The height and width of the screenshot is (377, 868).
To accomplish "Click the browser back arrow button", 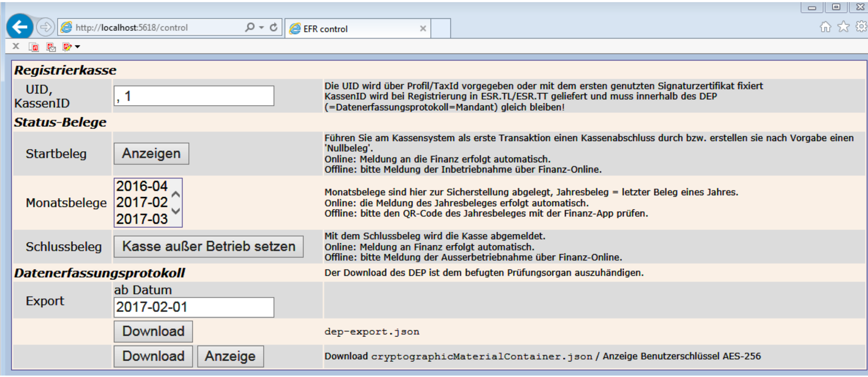I will click(20, 27).
